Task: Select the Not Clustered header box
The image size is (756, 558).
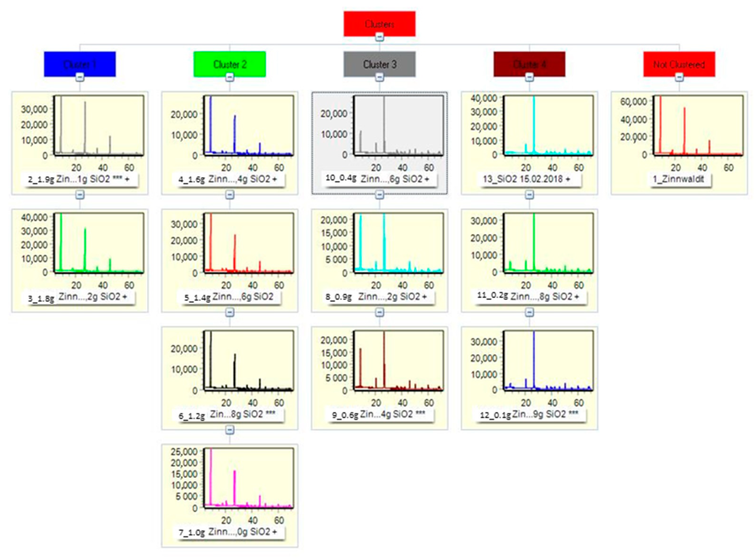Action: coord(679,64)
